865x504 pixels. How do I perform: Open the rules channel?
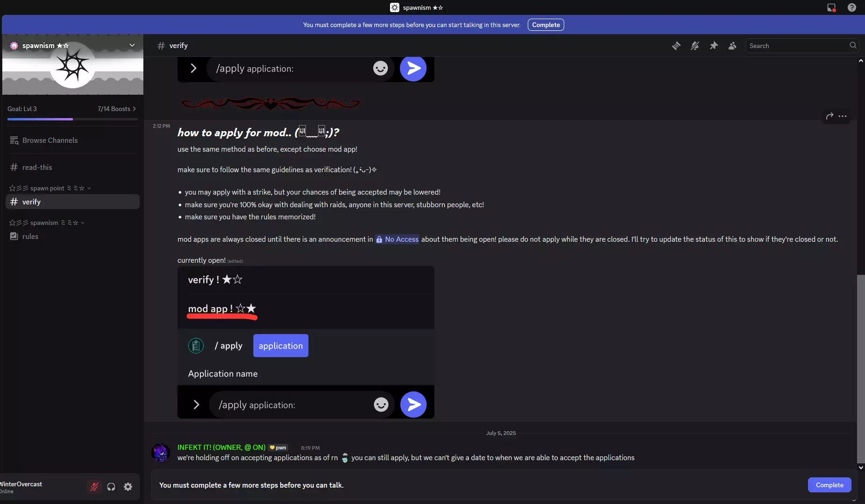[x=72, y=236]
